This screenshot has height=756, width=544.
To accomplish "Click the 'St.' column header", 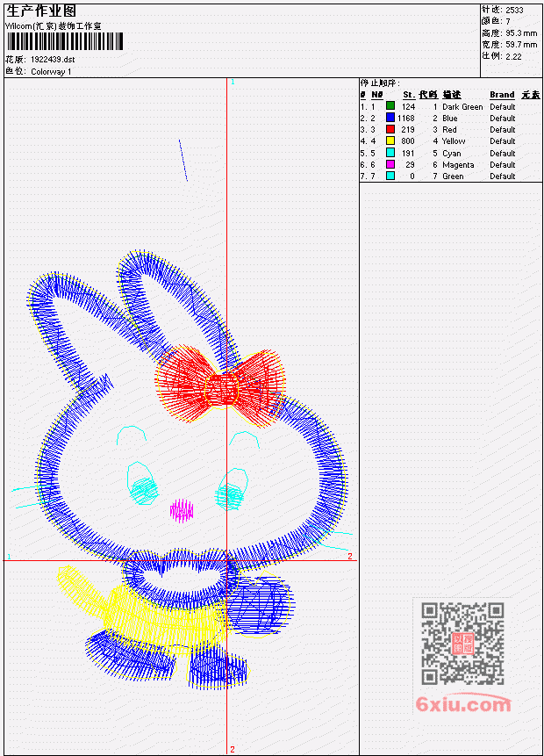I will [409, 95].
